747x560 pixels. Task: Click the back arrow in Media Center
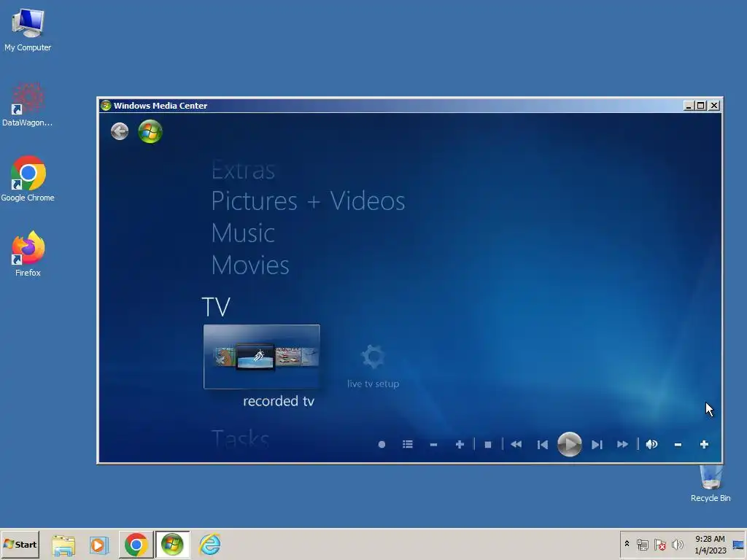[x=120, y=131]
